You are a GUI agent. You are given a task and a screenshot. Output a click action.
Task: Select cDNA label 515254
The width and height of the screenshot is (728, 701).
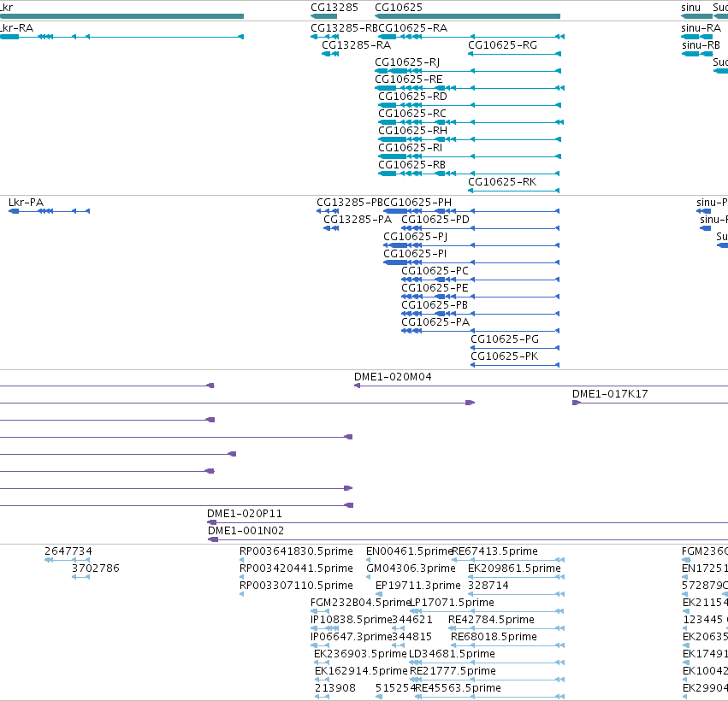tap(395, 688)
